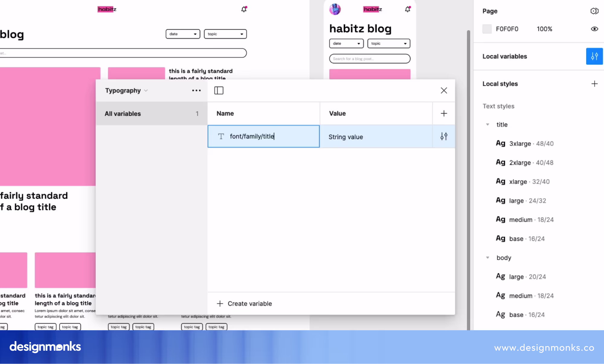
Task: Open topic dropdown in mobile blog frame
Action: (x=389, y=43)
